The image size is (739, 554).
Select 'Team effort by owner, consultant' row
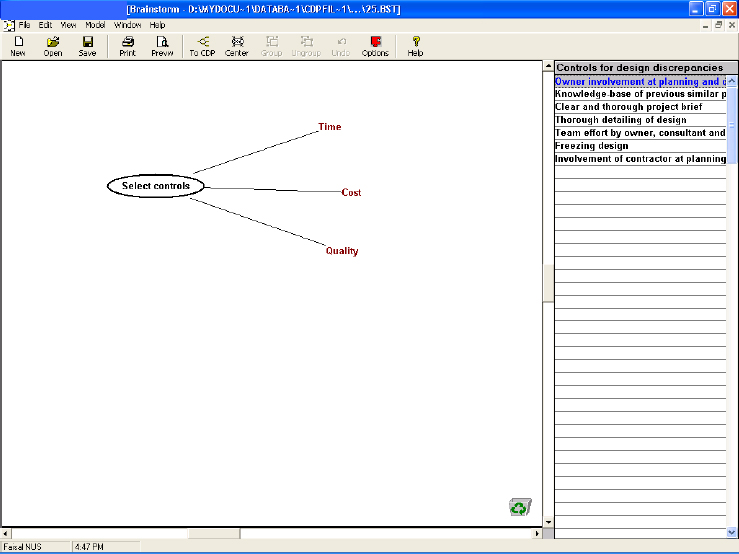coord(640,133)
